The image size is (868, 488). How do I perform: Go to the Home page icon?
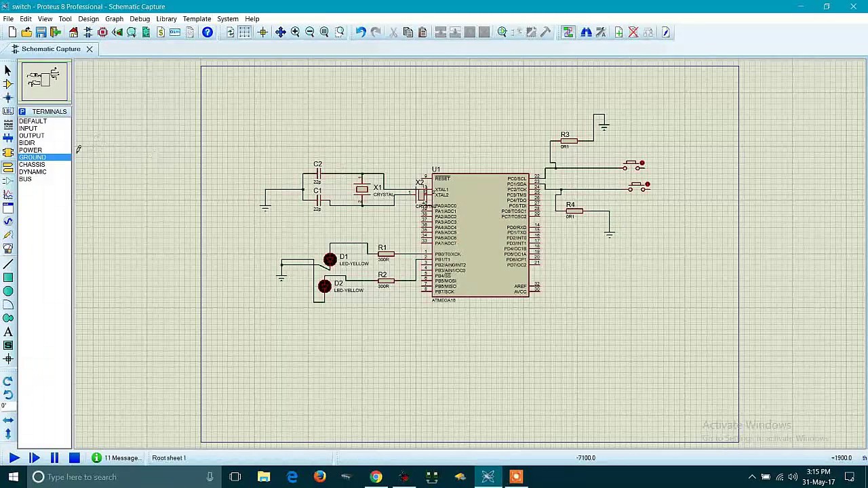tap(73, 32)
